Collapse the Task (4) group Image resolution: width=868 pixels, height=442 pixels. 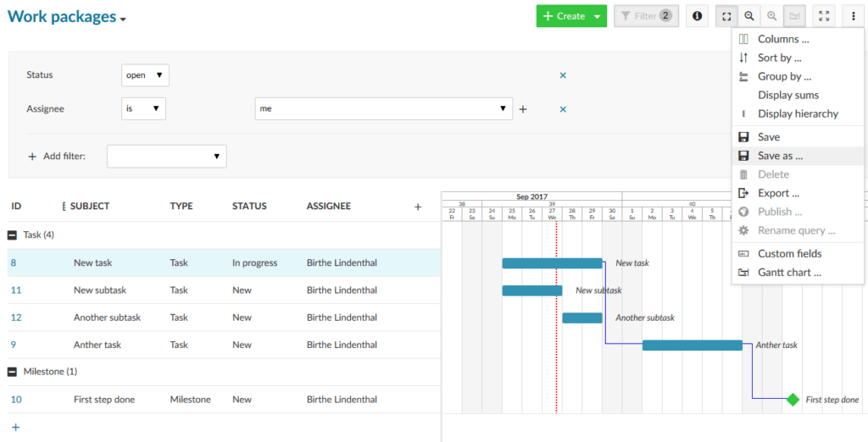(x=13, y=235)
